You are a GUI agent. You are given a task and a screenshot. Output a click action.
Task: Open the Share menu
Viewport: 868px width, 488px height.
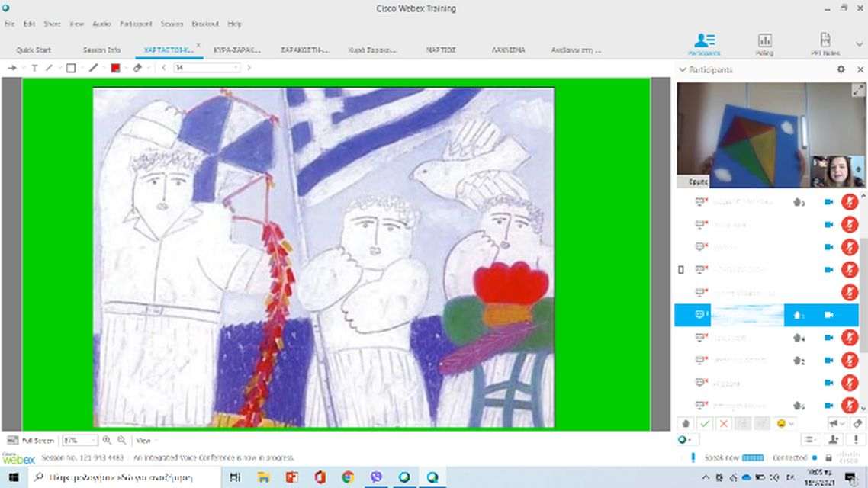[52, 24]
